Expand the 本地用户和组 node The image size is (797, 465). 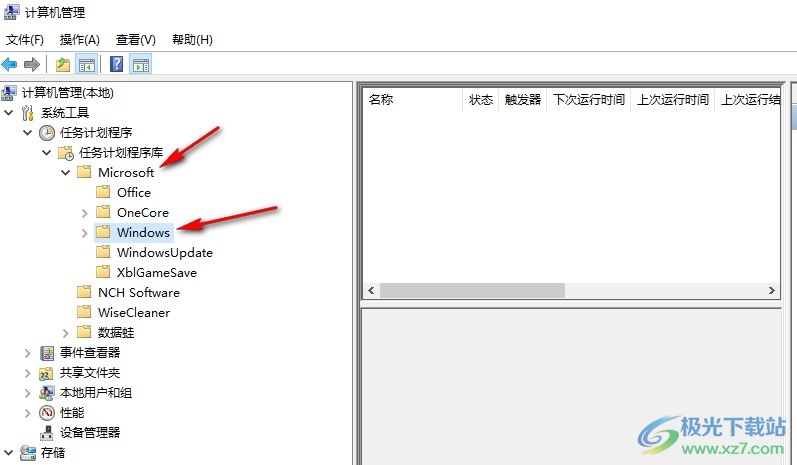coord(27,393)
